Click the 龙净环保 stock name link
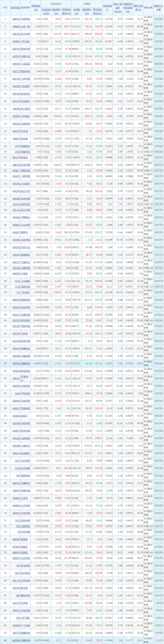164x644 pixels. (x=25, y=199)
